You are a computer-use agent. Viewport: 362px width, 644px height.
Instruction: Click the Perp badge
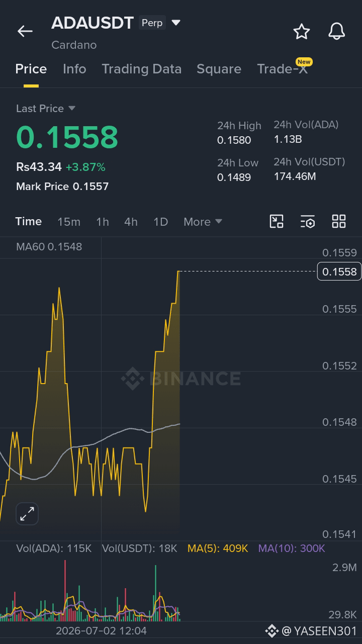coord(152,23)
